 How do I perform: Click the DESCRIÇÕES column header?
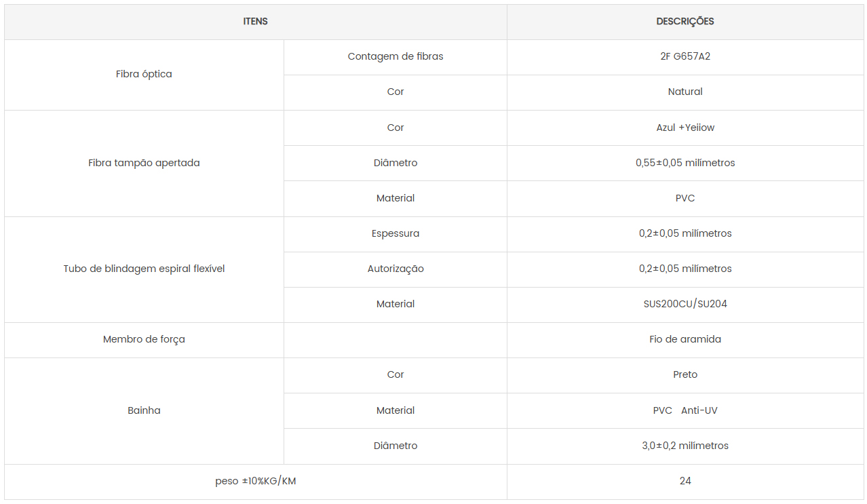click(x=685, y=22)
